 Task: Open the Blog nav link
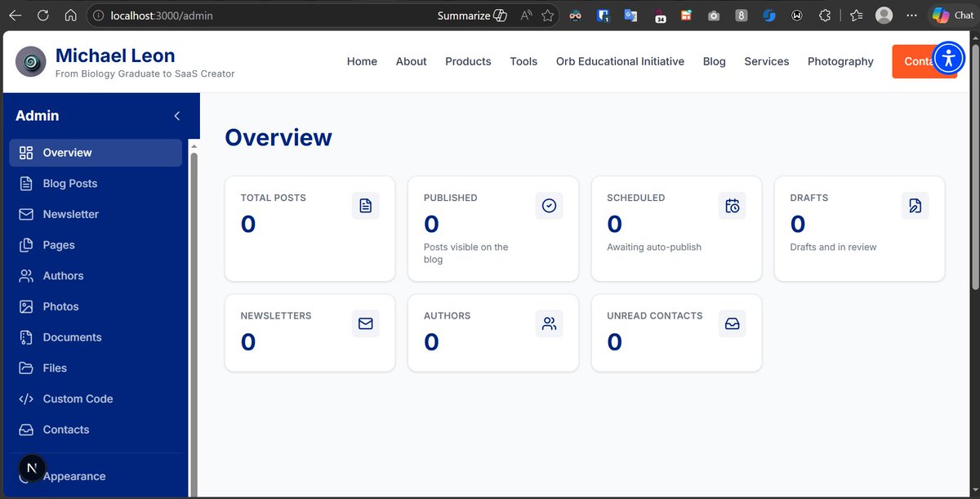tap(714, 61)
